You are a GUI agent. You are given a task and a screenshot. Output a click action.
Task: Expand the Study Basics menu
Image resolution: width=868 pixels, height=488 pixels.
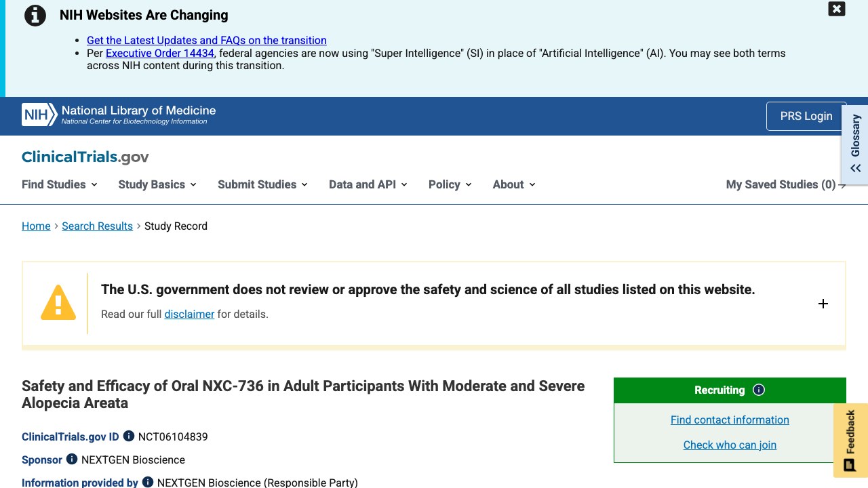(157, 184)
